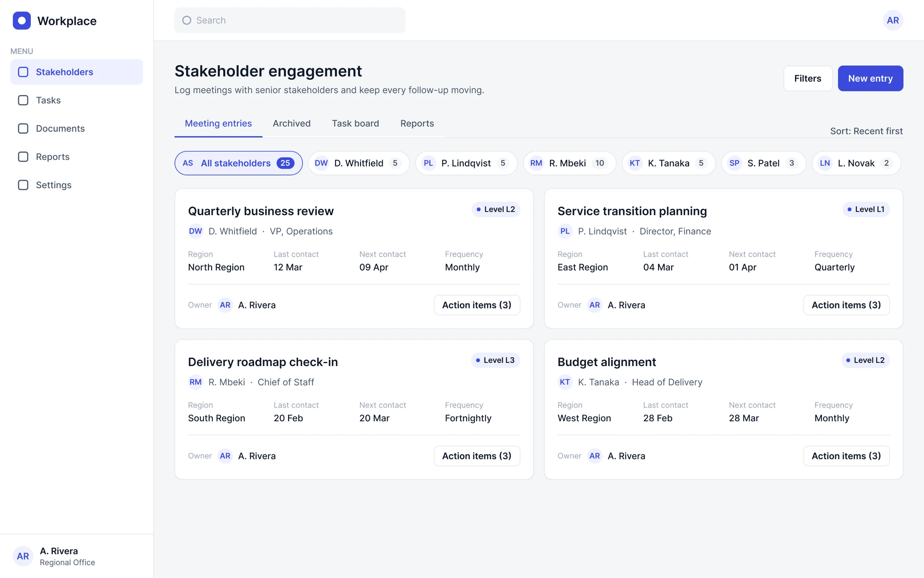This screenshot has width=924, height=578.
Task: Open the Documents menu item
Action: pyautogui.click(x=77, y=128)
